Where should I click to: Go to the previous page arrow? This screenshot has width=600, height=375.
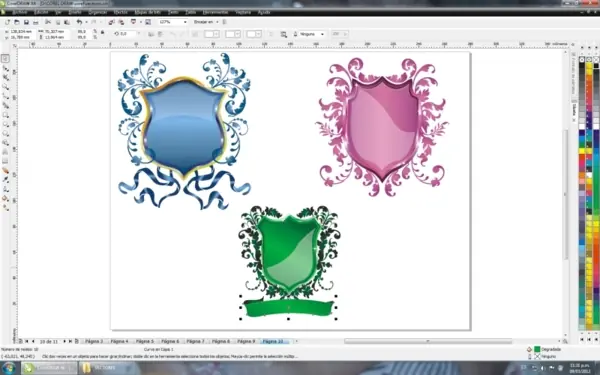[x=33, y=341]
